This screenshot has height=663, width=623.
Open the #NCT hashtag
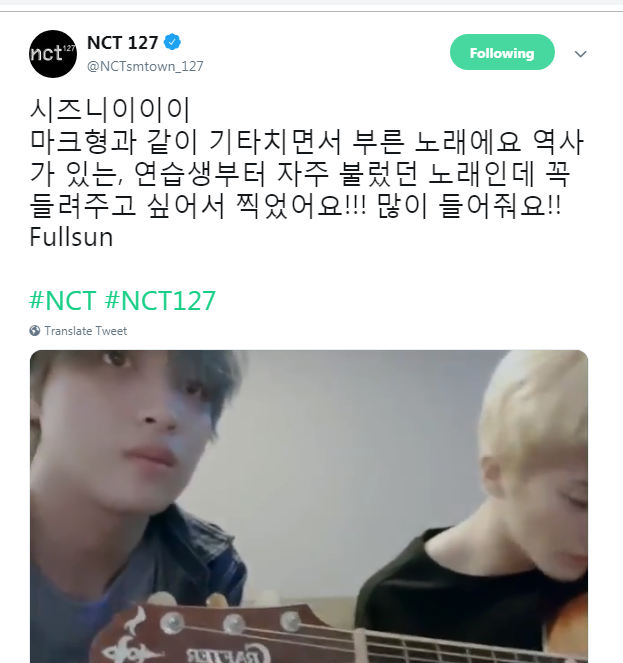63,301
